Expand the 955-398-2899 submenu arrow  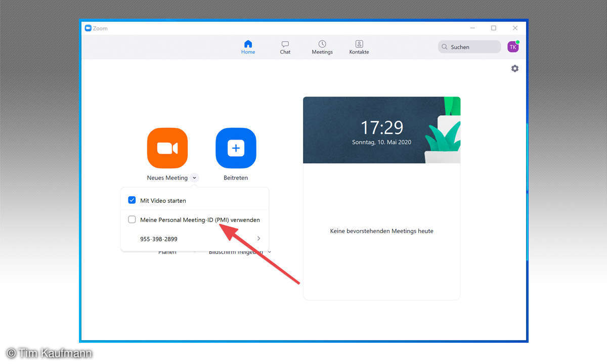(x=259, y=239)
